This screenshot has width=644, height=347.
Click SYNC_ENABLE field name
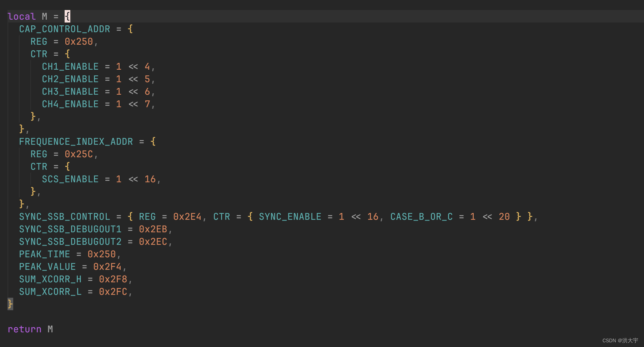pos(290,217)
